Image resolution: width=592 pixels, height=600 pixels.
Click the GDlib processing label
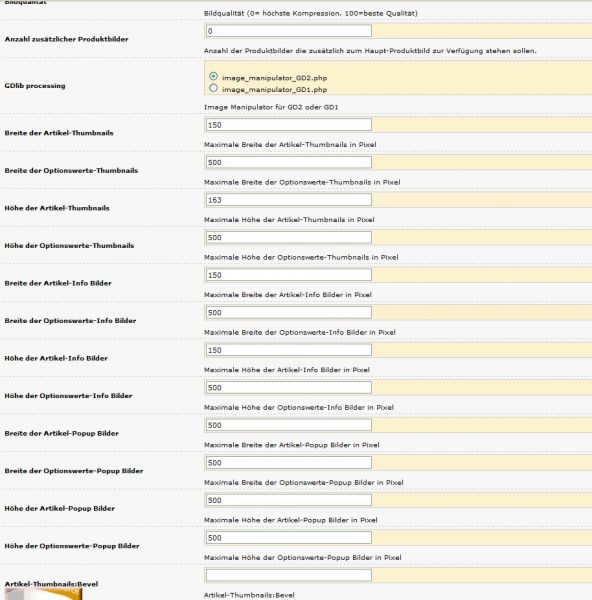pyautogui.click(x=35, y=86)
